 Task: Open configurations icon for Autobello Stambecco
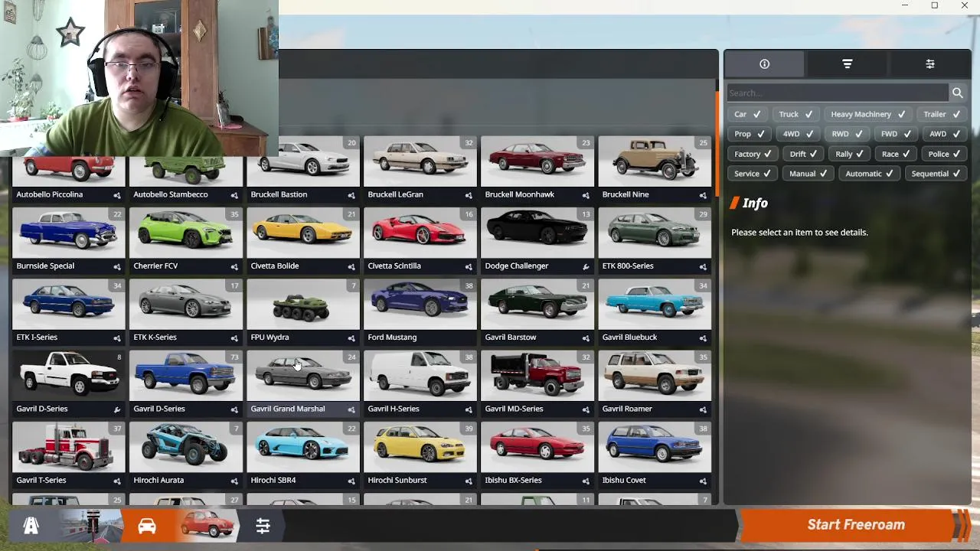[234, 195]
